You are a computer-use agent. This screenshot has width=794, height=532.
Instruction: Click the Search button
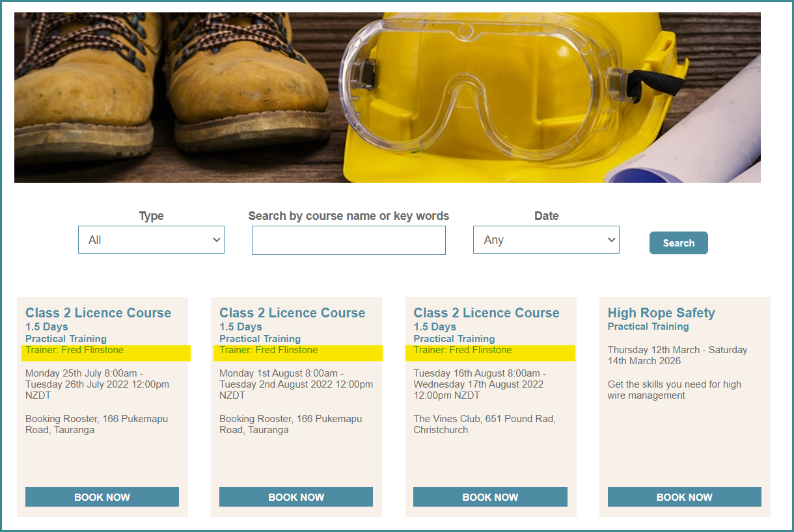(678, 243)
